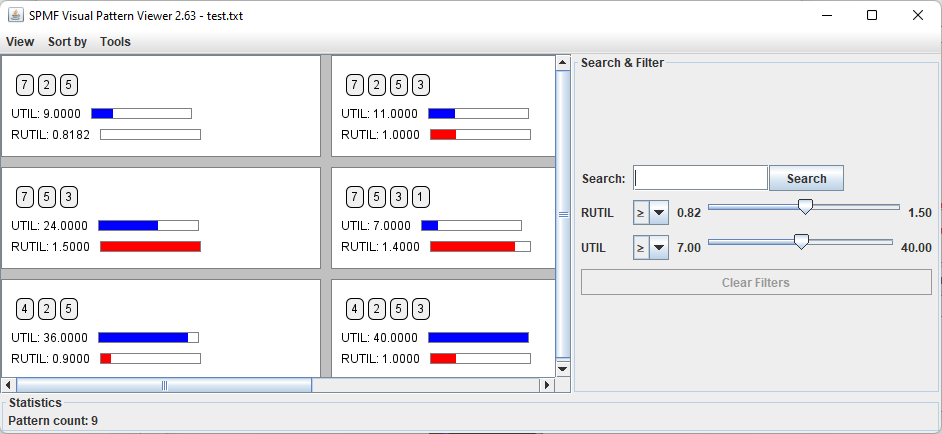Minimize the SPMF viewer window
942x434 pixels.
click(826, 15)
